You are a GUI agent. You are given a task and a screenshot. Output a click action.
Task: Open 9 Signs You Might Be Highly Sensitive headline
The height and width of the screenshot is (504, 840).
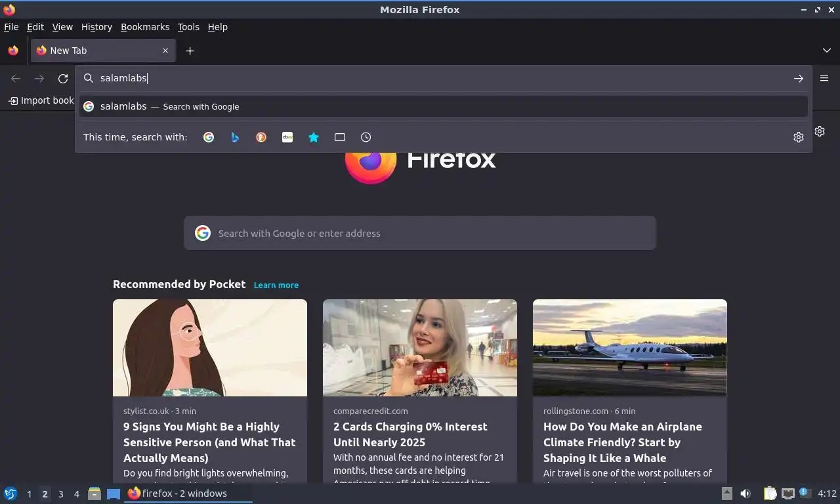[x=209, y=442]
